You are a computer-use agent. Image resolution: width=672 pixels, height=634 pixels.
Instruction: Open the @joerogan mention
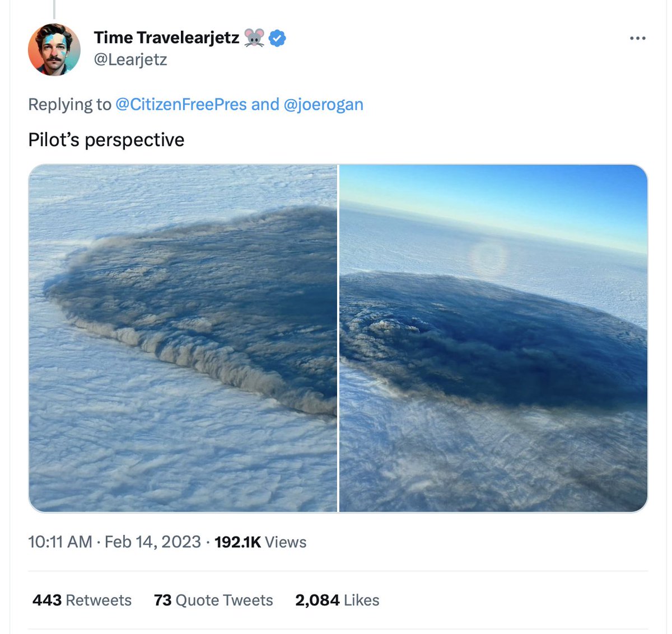pyautogui.click(x=324, y=105)
